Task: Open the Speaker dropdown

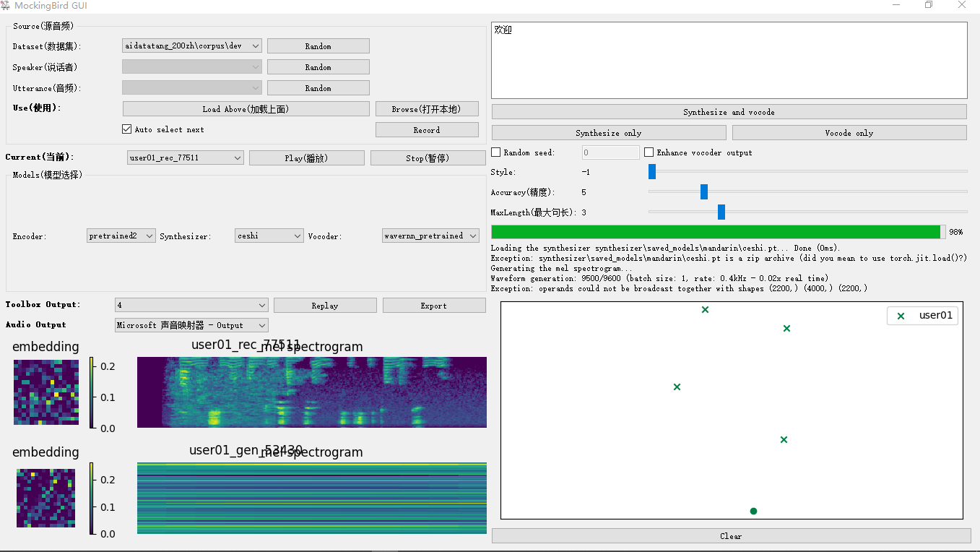Action: point(192,66)
